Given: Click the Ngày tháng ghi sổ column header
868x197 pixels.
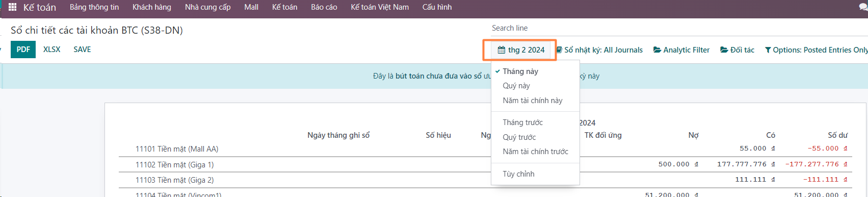Looking at the screenshot, I should point(338,135).
